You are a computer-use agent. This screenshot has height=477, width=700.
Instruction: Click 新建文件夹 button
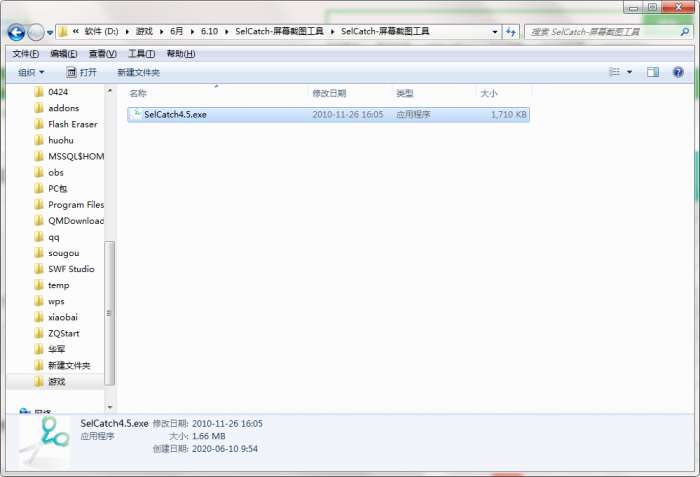click(138, 72)
